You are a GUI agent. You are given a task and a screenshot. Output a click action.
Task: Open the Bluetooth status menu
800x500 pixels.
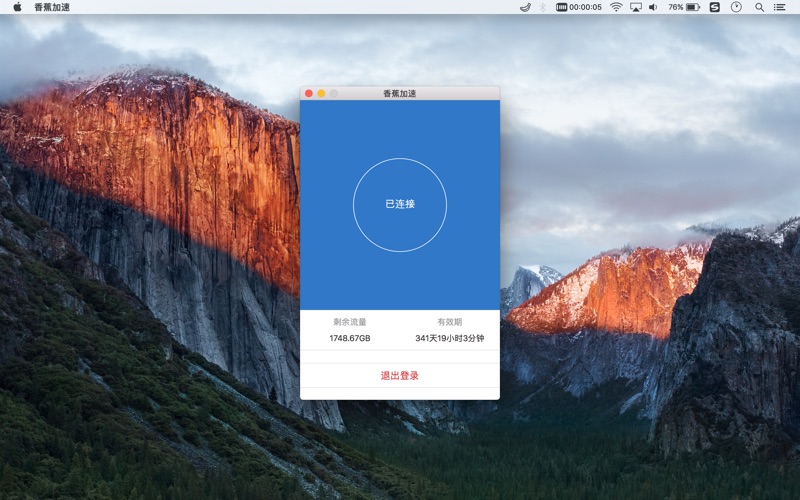pyautogui.click(x=543, y=7)
